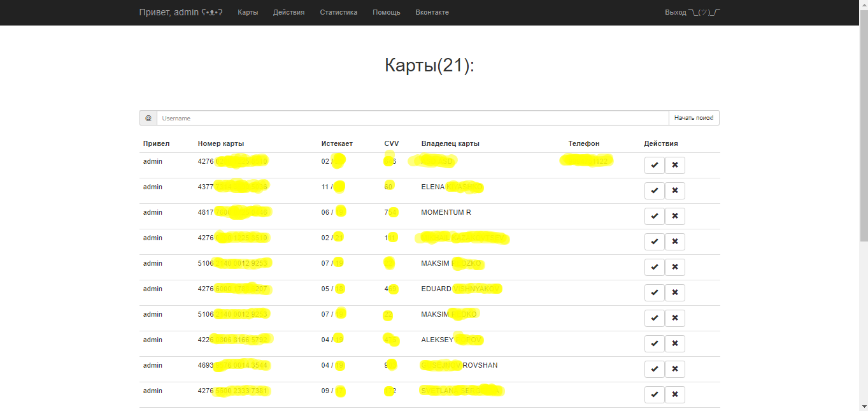Click the X button in the first card row
868x411 pixels.
675,166
